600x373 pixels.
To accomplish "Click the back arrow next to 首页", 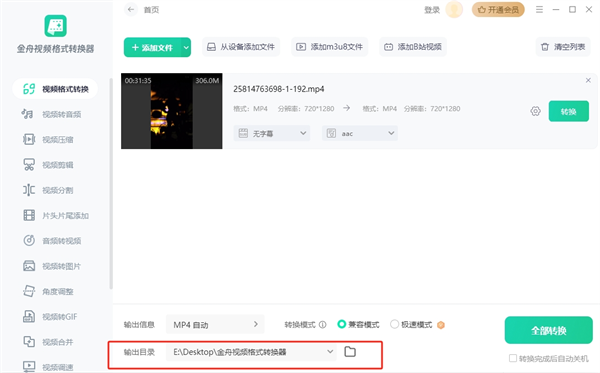I will coord(131,10).
